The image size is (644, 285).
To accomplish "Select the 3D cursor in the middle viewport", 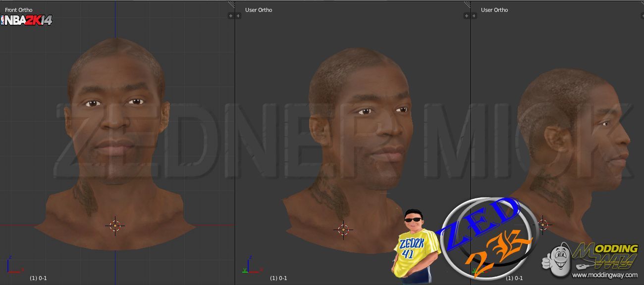I will coord(343,230).
